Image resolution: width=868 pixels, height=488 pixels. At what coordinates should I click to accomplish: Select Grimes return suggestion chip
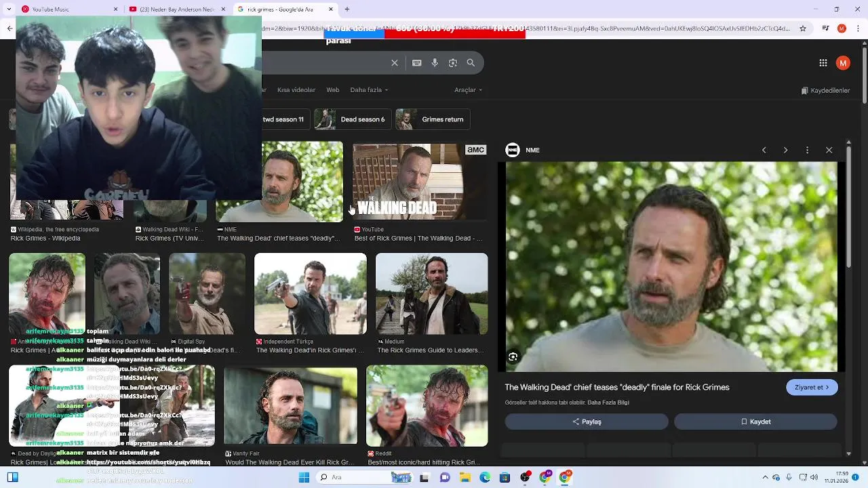[x=433, y=119]
